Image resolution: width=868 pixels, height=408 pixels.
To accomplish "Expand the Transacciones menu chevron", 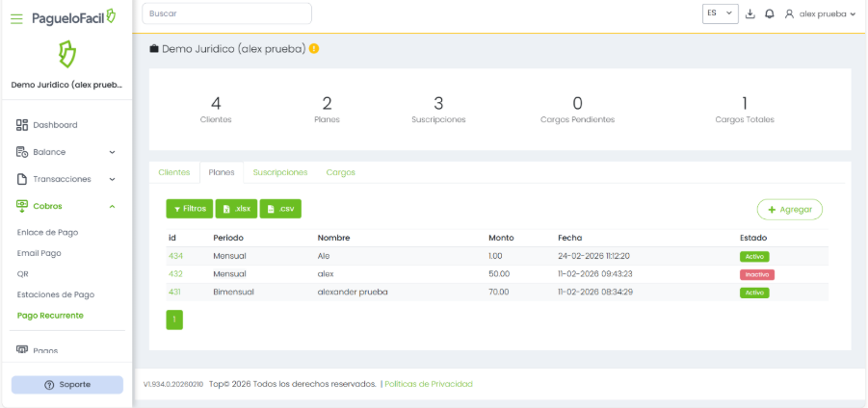I will [112, 179].
